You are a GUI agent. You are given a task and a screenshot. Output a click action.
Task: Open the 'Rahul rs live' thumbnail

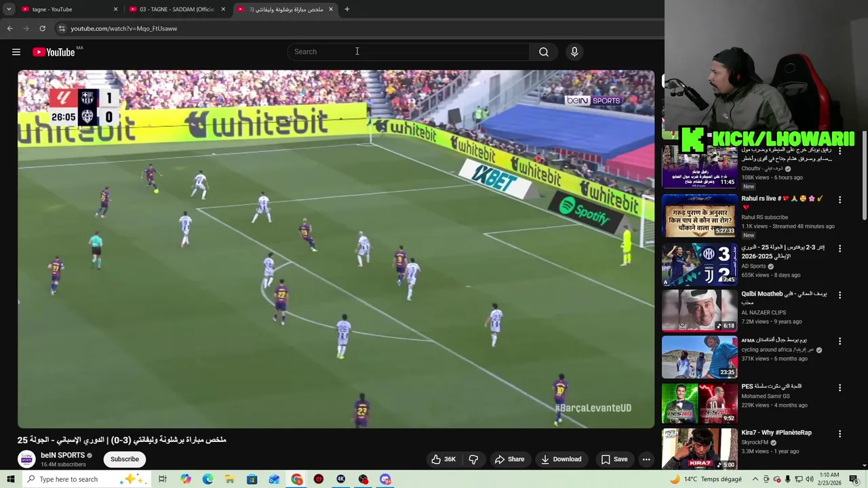coord(699,216)
